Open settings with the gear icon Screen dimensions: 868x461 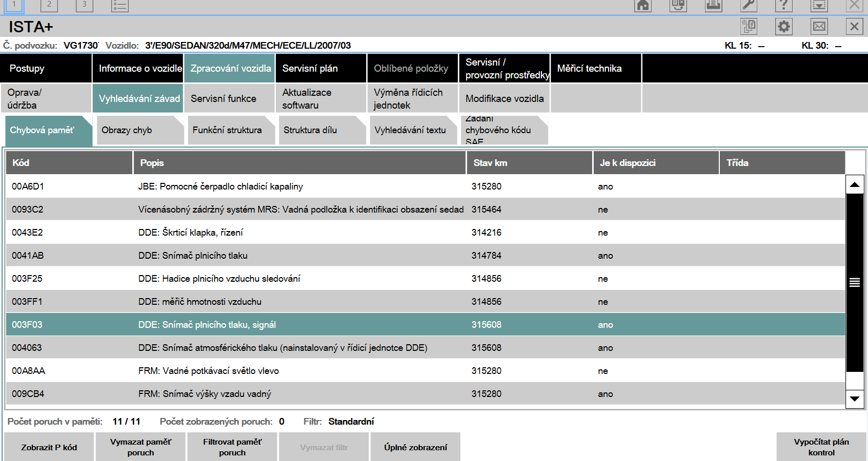coord(783,27)
